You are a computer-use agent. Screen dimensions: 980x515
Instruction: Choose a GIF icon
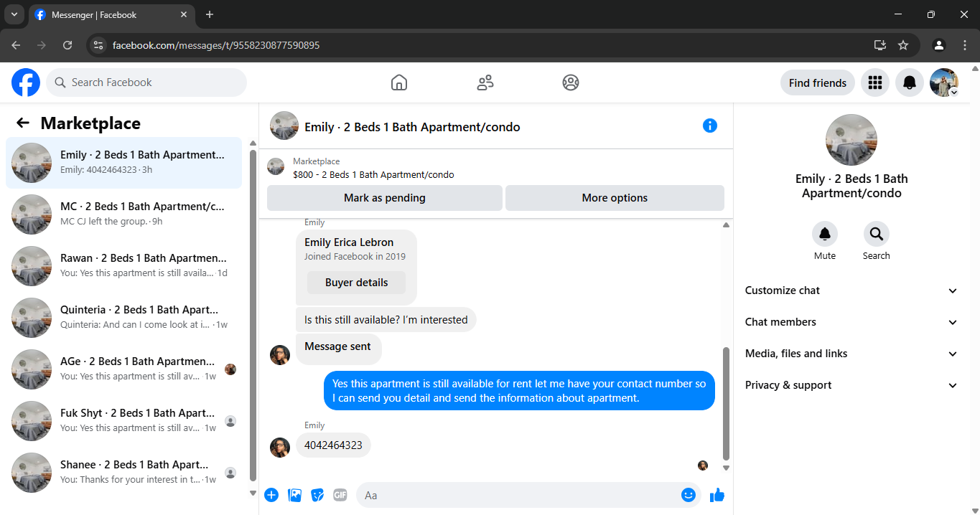[340, 495]
